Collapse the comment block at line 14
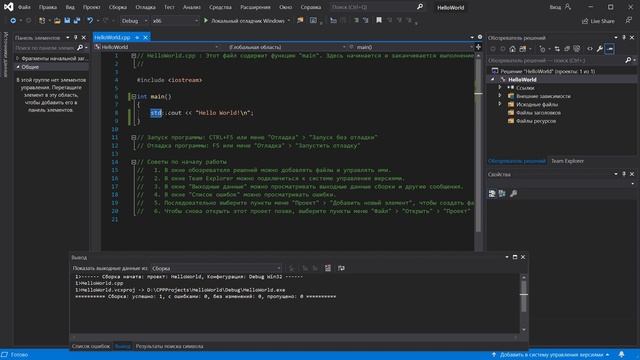 tap(133, 162)
